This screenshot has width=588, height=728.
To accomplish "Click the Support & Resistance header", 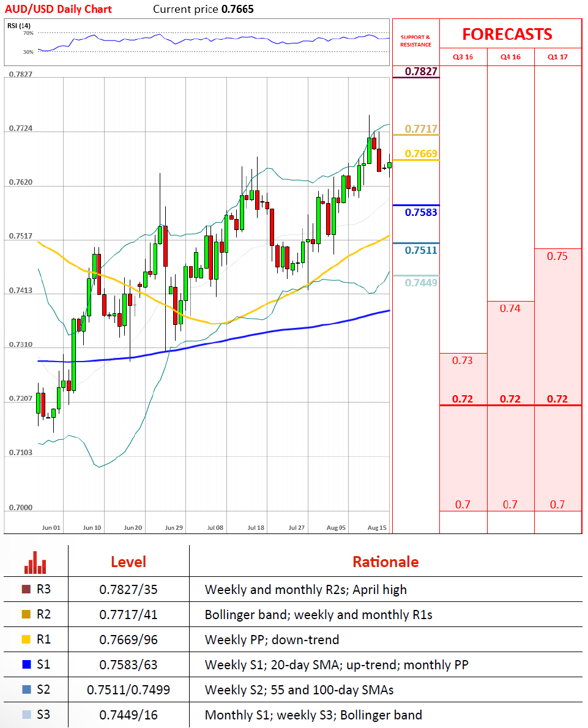I will tap(415, 41).
